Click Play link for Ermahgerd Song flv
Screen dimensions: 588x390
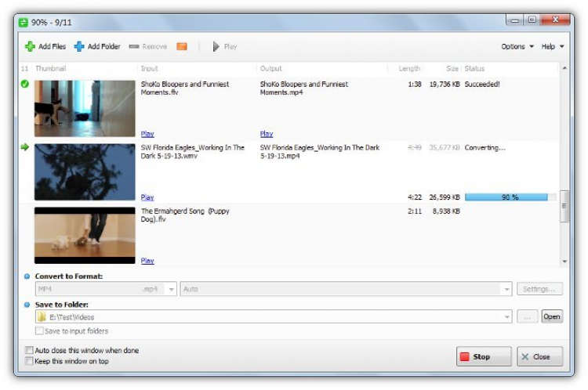pos(147,261)
